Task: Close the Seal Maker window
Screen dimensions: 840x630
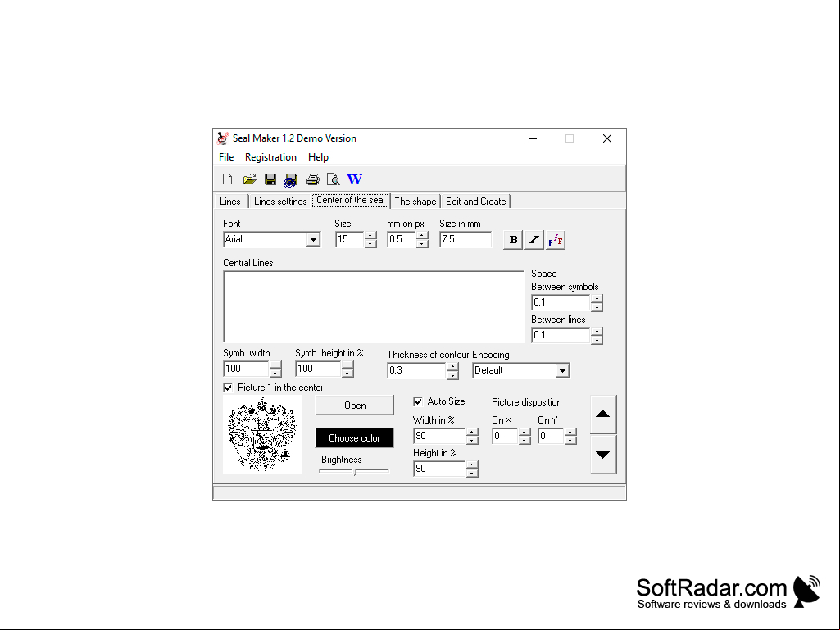Action: point(607,138)
